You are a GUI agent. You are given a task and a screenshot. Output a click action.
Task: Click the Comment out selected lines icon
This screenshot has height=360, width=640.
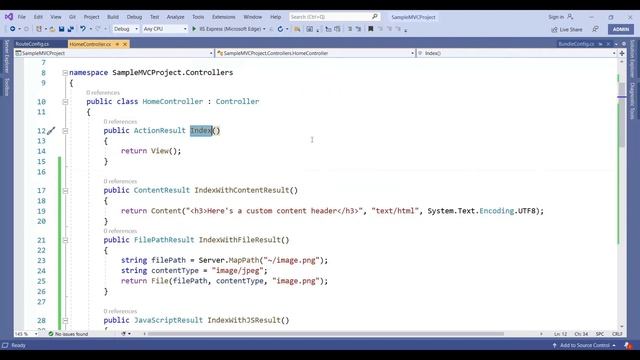[349, 29]
